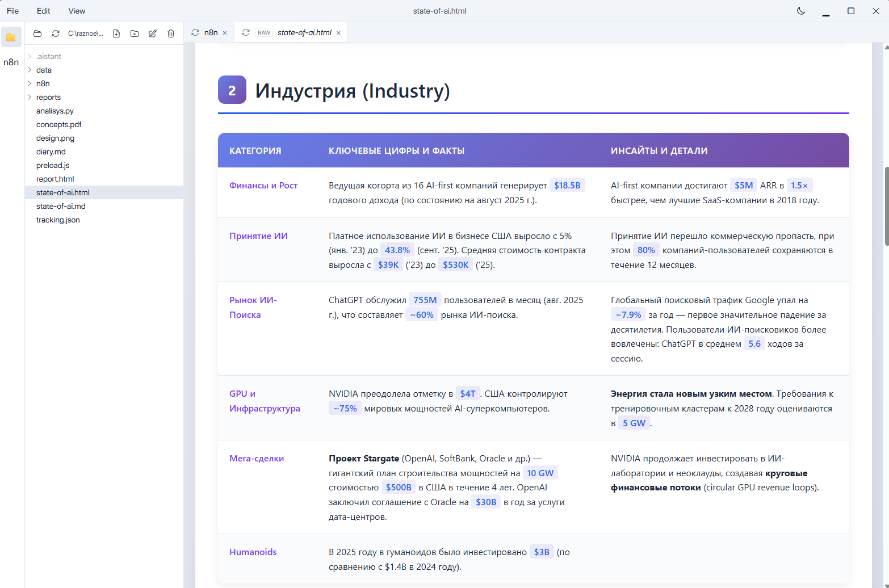This screenshot has width=889, height=588.
Task: Click the ~75% highlighted value
Action: point(345,408)
